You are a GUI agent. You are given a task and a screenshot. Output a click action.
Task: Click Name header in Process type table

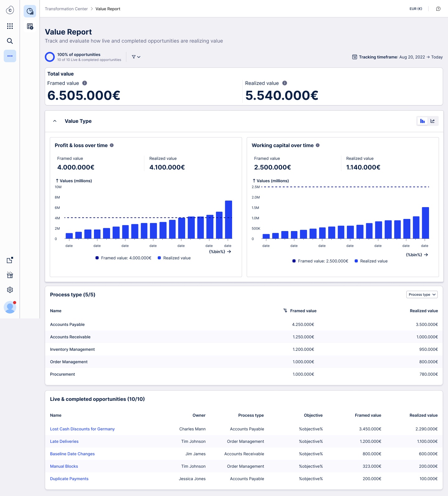click(56, 311)
